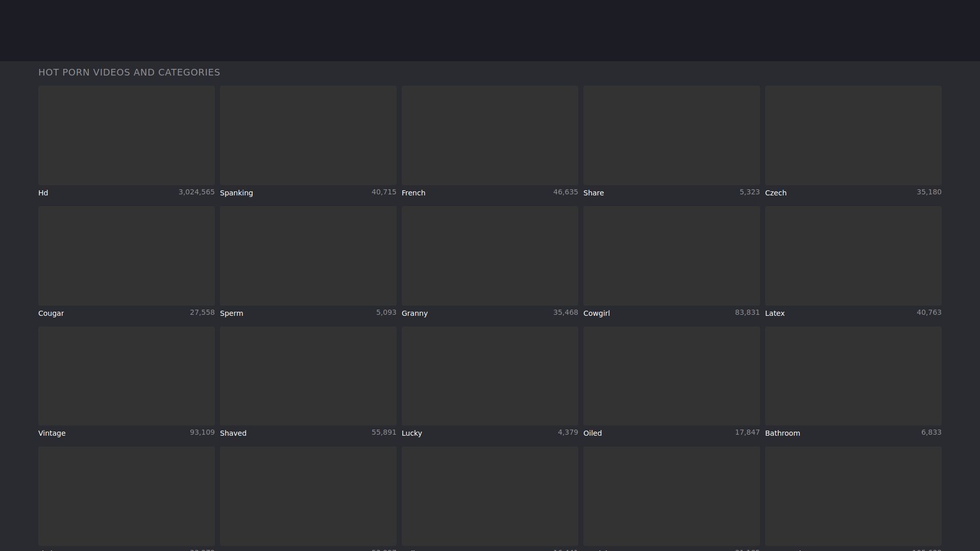
Task: Click the Vintage video count 93,109
Action: click(x=202, y=433)
